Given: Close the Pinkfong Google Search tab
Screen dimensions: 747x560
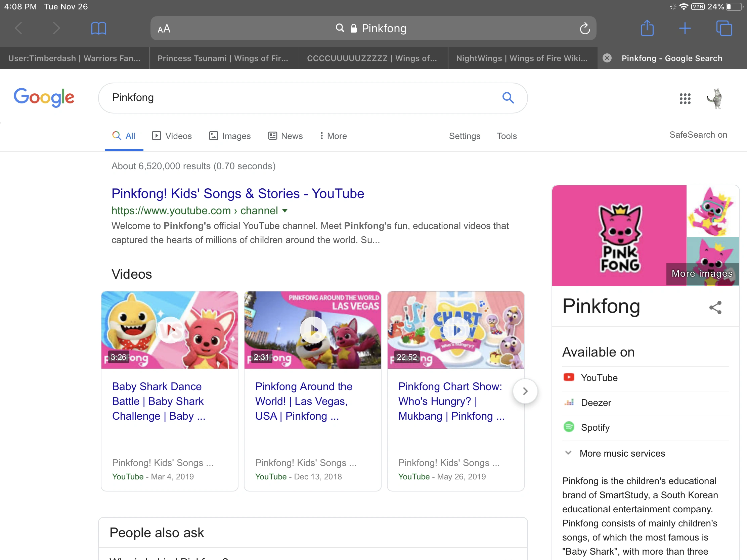Looking at the screenshot, I should pyautogui.click(x=607, y=58).
